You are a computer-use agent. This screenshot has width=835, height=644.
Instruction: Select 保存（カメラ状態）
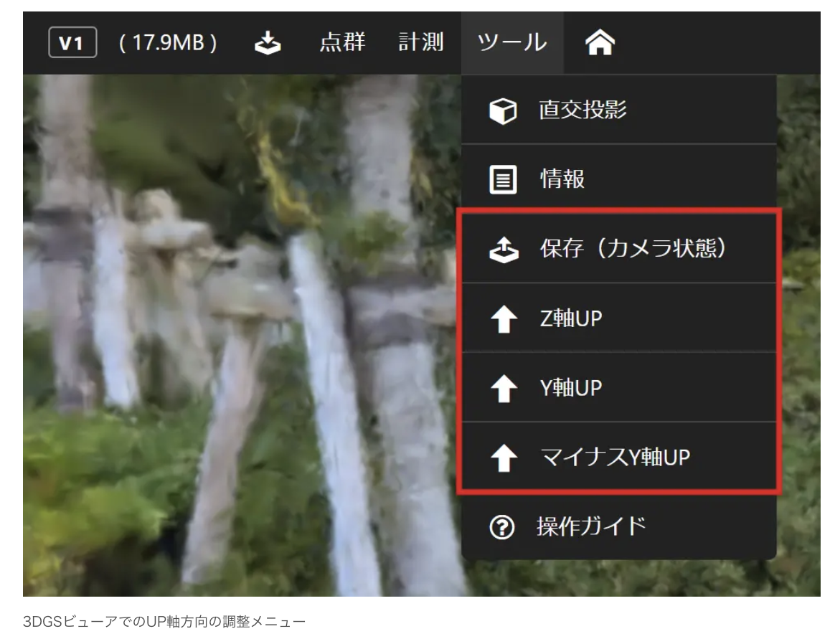pos(633,248)
